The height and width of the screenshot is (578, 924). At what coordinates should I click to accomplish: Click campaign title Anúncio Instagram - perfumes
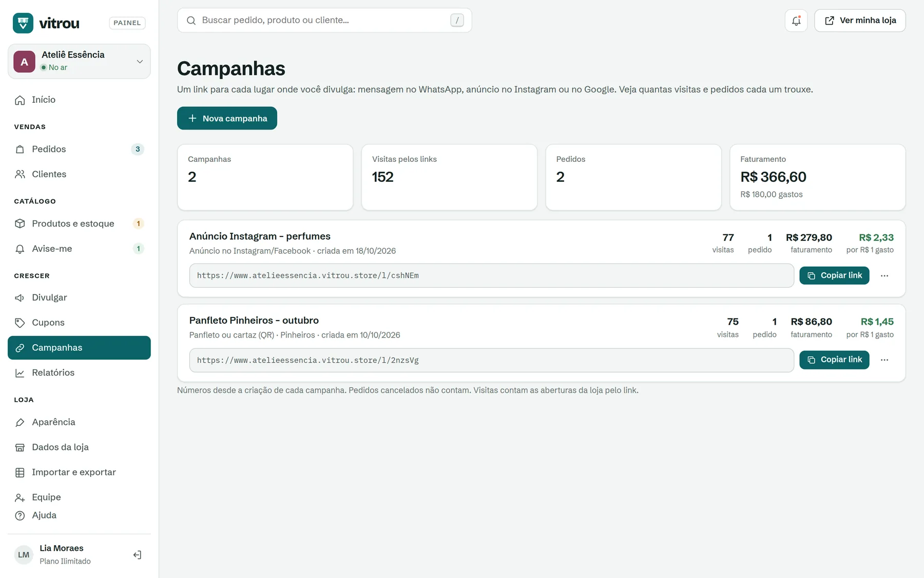(260, 236)
